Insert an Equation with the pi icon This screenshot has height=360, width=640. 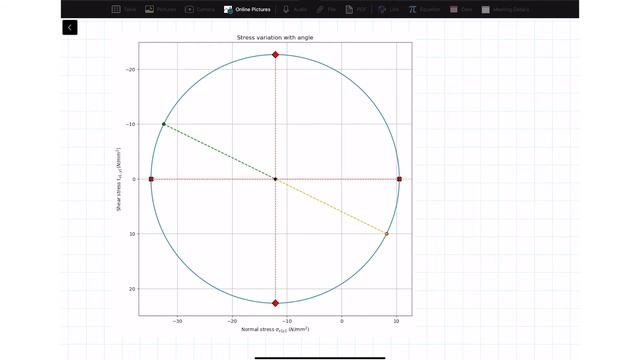pyautogui.click(x=424, y=9)
